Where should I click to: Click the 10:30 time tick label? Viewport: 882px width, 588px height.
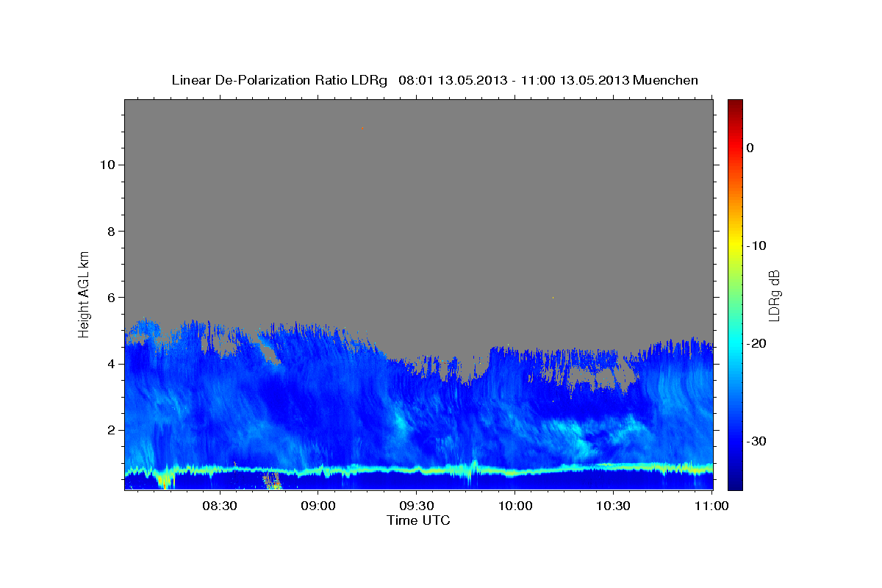coord(613,506)
